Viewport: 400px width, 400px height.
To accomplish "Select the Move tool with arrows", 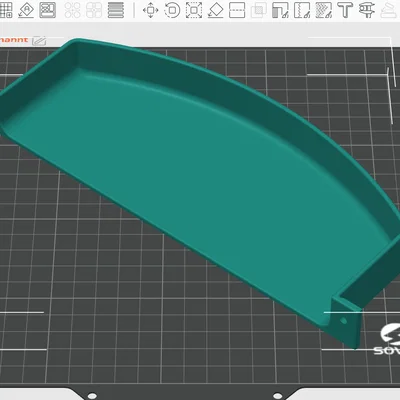I will tap(151, 10).
